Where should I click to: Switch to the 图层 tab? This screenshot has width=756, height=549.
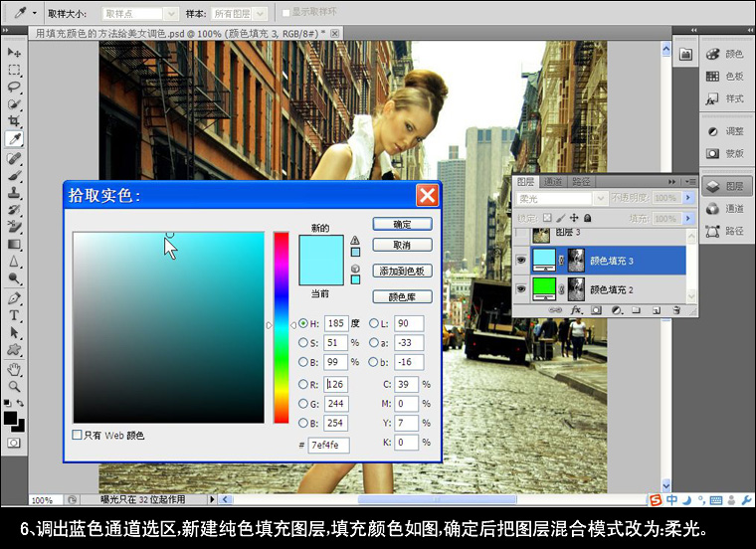(525, 182)
